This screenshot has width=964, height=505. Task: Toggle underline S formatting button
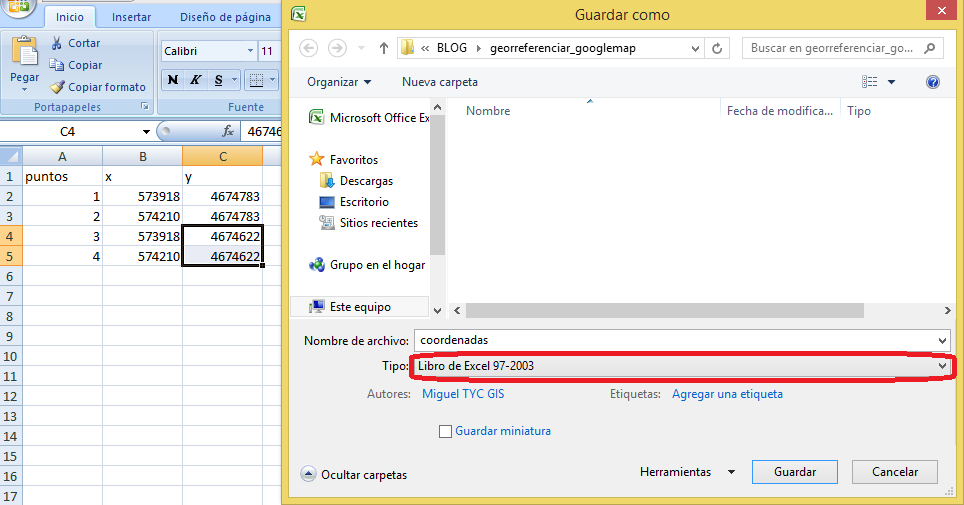(x=218, y=80)
